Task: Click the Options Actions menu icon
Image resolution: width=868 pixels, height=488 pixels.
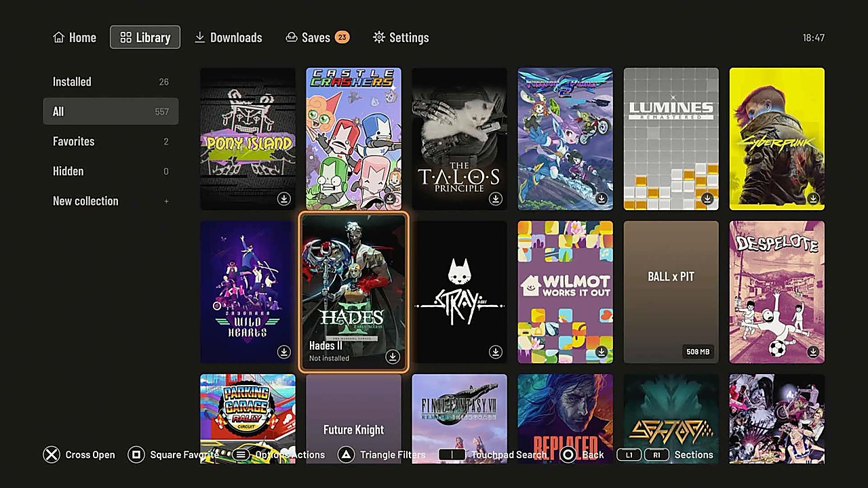Action: coord(241,455)
